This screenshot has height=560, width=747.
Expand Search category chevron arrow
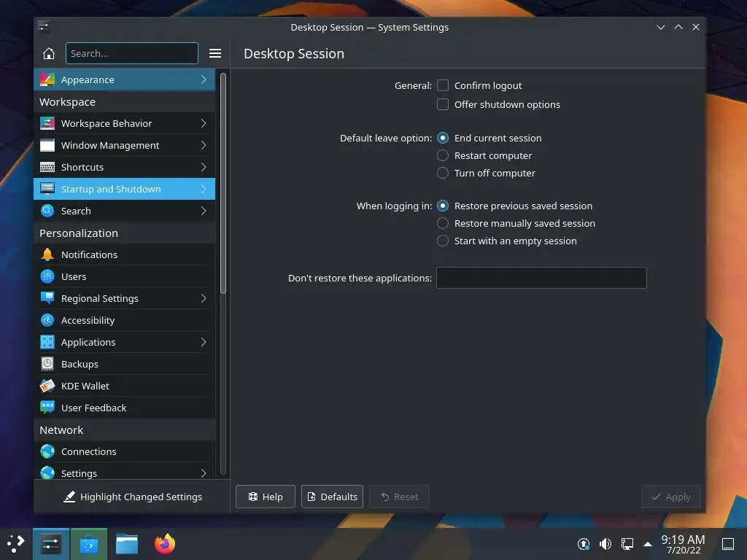click(x=204, y=211)
